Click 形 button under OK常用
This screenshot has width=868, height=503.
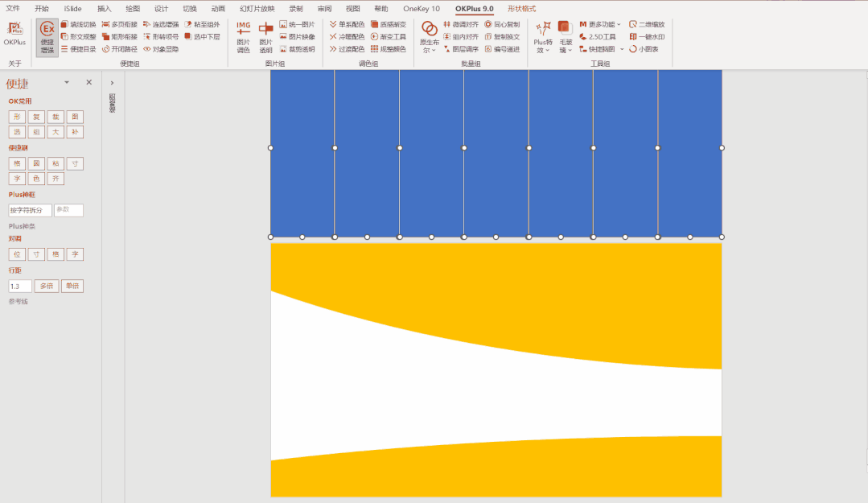tap(17, 117)
